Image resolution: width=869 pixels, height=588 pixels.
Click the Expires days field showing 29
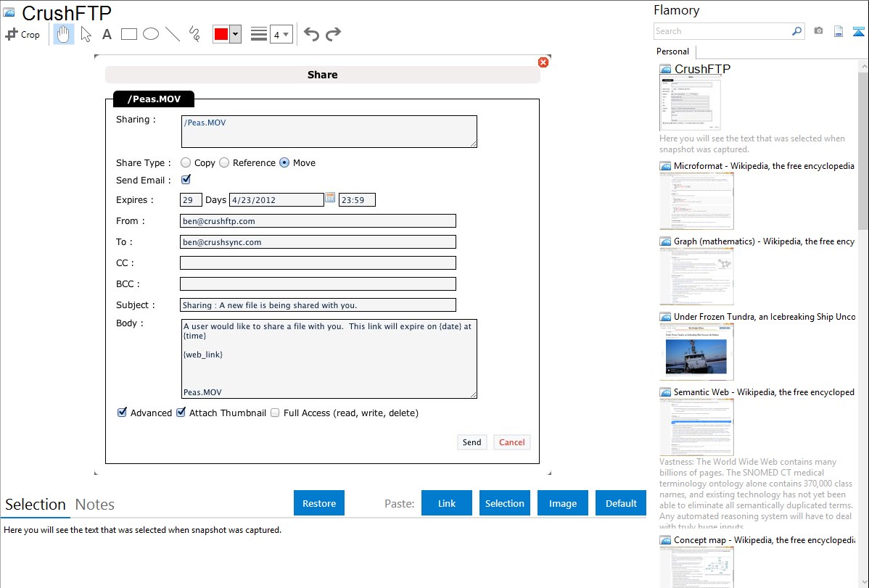[x=191, y=200]
